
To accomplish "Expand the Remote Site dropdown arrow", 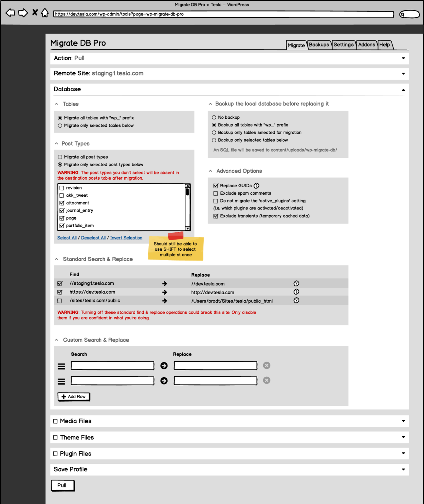I will click(x=403, y=74).
